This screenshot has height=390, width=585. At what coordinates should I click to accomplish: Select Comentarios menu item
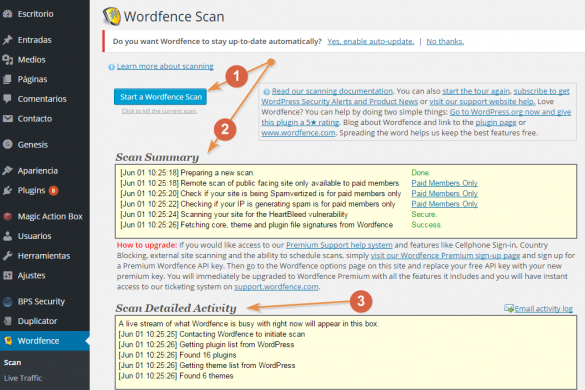click(42, 99)
